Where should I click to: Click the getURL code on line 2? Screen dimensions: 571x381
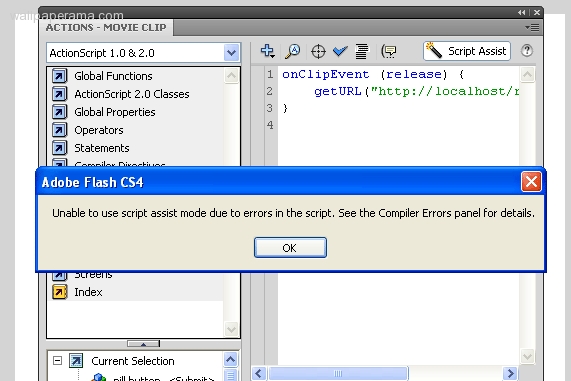click(338, 91)
